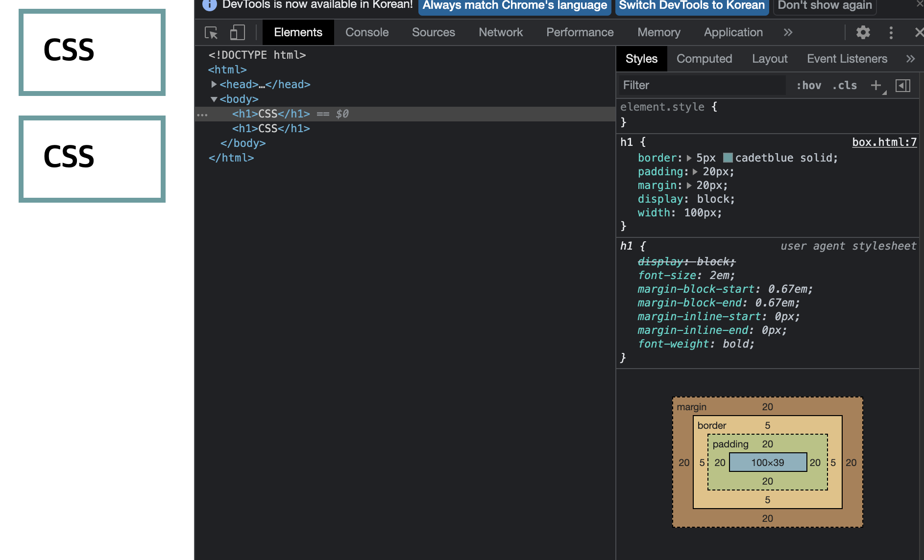Expand the padding shorthand property triangle
The image size is (924, 560).
pos(695,172)
